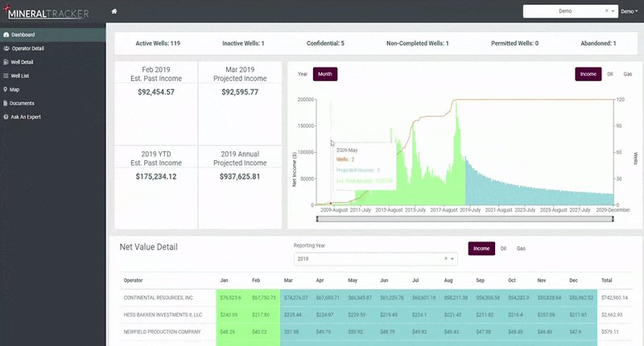This screenshot has width=644, height=346.
Task: Click Inactive Wells: 1 stat
Action: click(243, 43)
